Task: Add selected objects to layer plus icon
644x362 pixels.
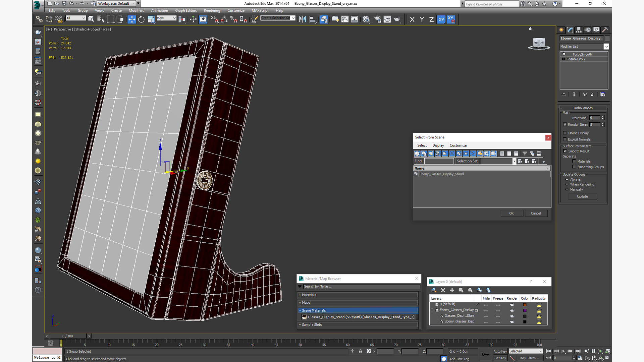Action: (x=452, y=290)
